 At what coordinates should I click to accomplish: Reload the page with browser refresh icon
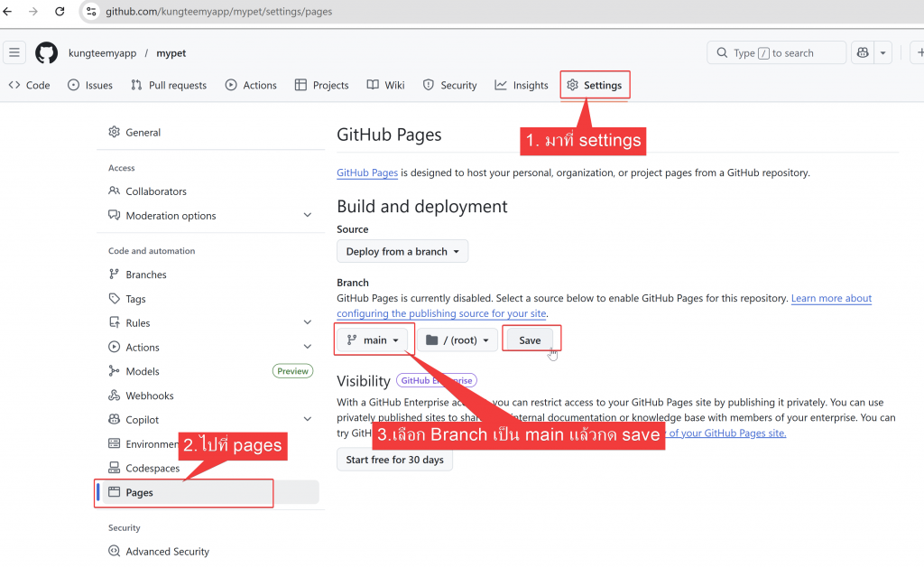[x=60, y=12]
